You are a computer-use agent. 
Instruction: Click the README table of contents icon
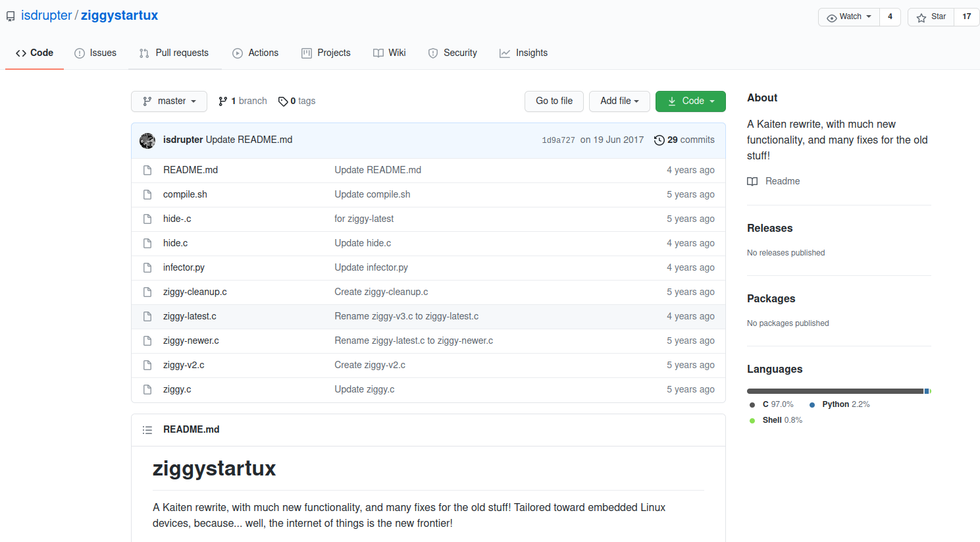[x=147, y=430]
